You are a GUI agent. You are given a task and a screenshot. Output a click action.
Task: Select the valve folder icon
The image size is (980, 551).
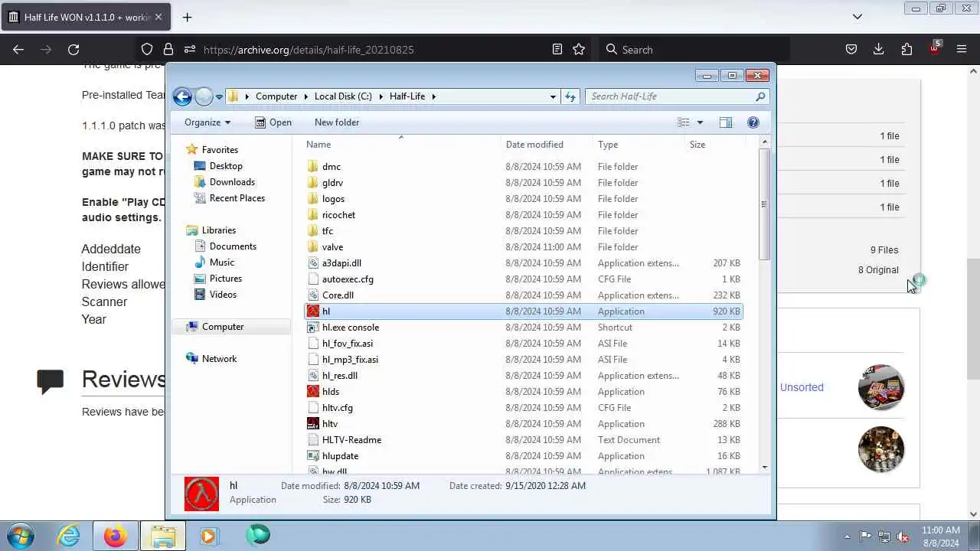(312, 247)
